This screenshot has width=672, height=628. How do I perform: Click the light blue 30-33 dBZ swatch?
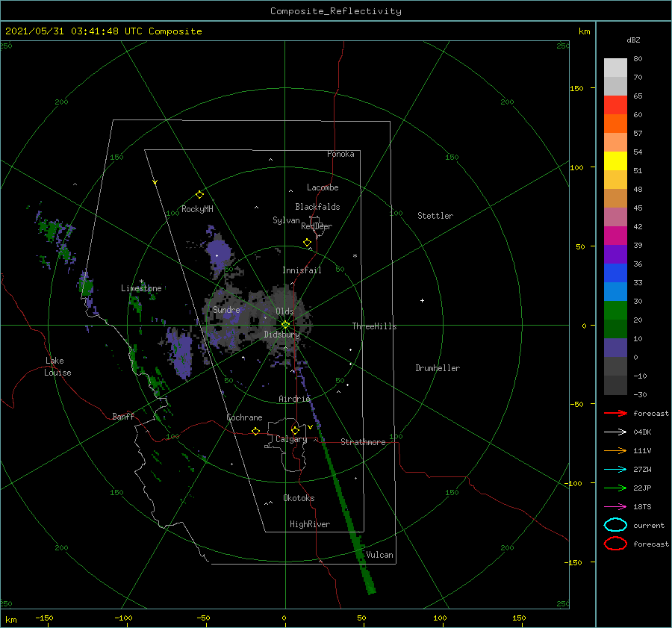coord(615,291)
